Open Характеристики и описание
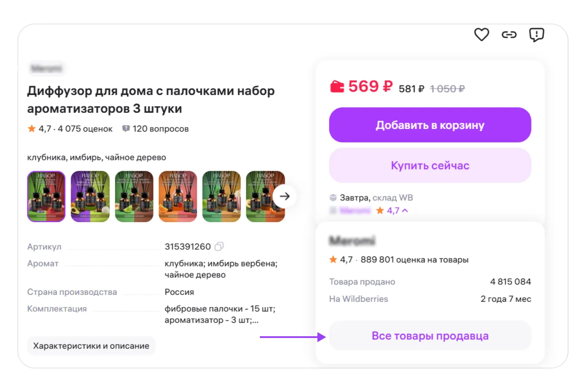Screen dimensions: 586x392 click(91, 346)
